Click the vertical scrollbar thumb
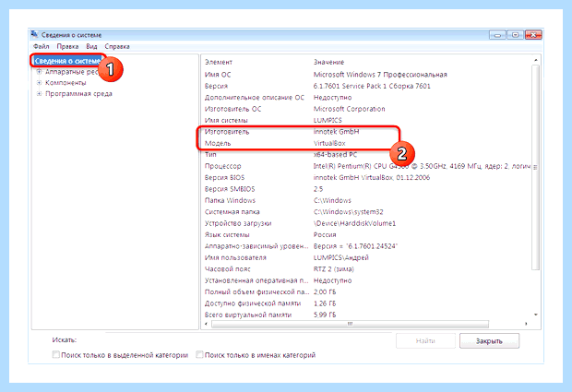Image resolution: width=572 pixels, height=392 pixels. 535,167
